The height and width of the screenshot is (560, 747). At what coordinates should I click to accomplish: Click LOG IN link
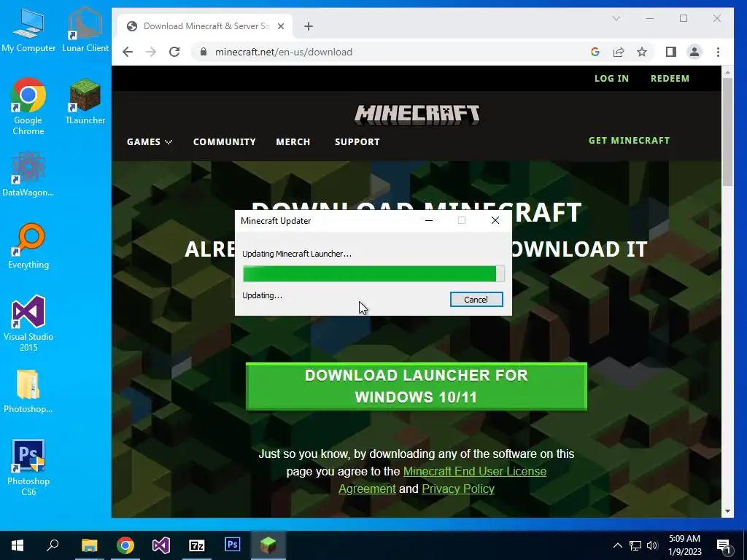pos(611,79)
